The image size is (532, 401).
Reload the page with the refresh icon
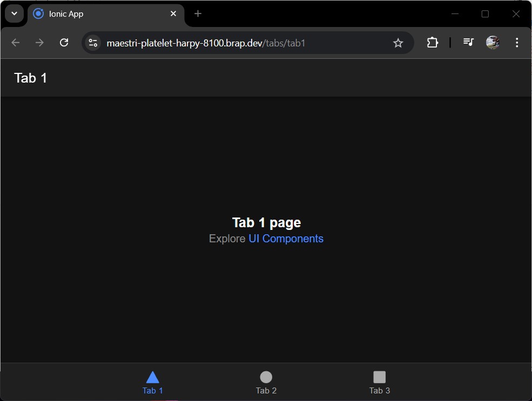[64, 42]
